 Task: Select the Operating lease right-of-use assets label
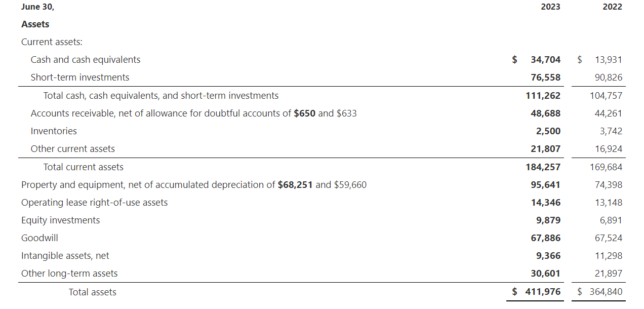click(x=95, y=203)
